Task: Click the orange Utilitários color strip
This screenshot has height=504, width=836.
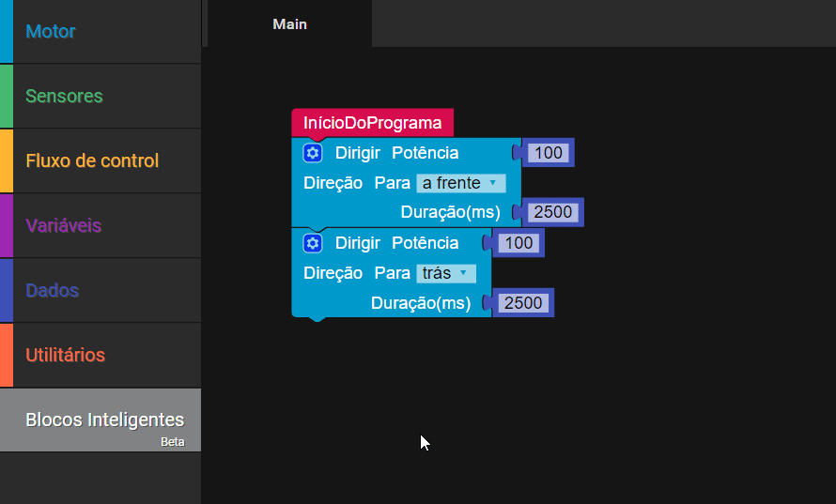Action: click(x=6, y=356)
